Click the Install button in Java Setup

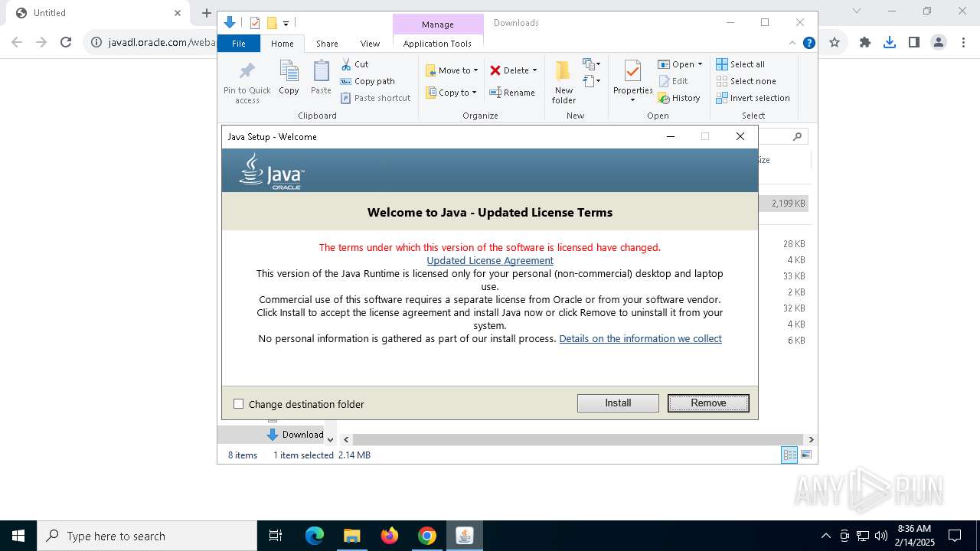click(618, 403)
